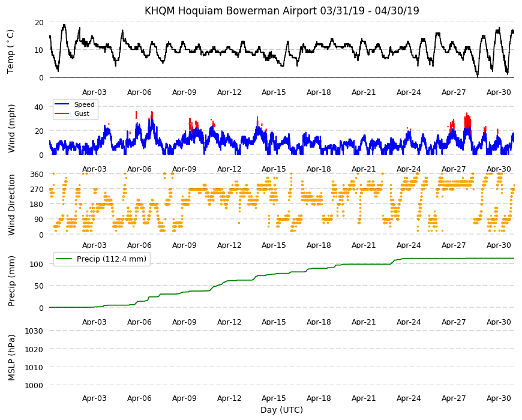Click Apr-15 tick under the temperature plot
522x420 pixels.
(274, 92)
